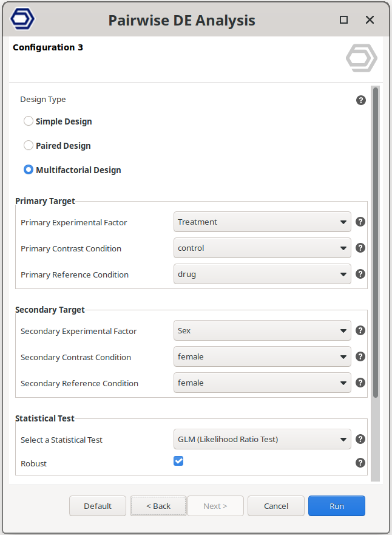
Task: Click help icon next to Design Type
Action: click(x=361, y=100)
